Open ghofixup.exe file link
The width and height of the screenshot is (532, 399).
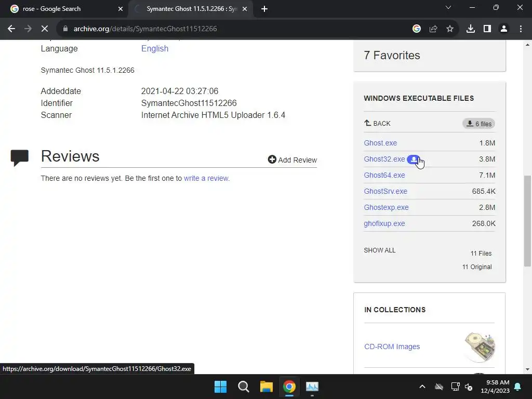pos(384,223)
